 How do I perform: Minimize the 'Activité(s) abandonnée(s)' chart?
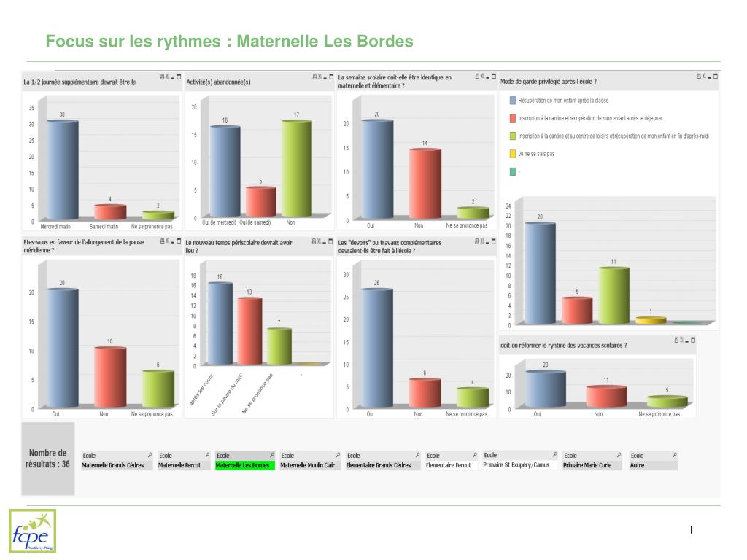click(325, 77)
